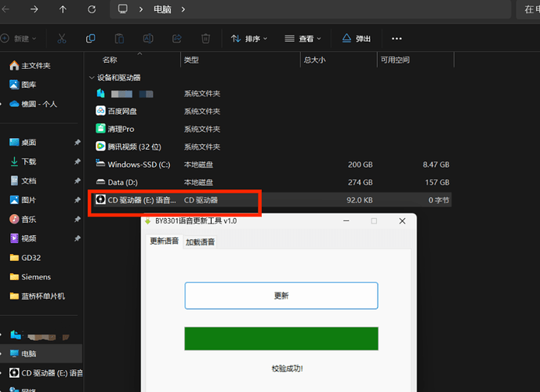Click the Copy icon in toolbar
The width and height of the screenshot is (540, 392).
91,38
